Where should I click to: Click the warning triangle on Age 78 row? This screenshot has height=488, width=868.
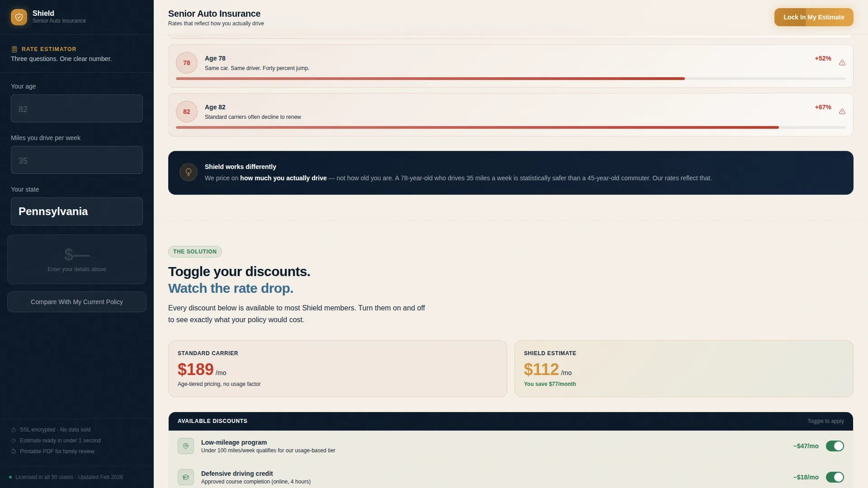(x=842, y=63)
